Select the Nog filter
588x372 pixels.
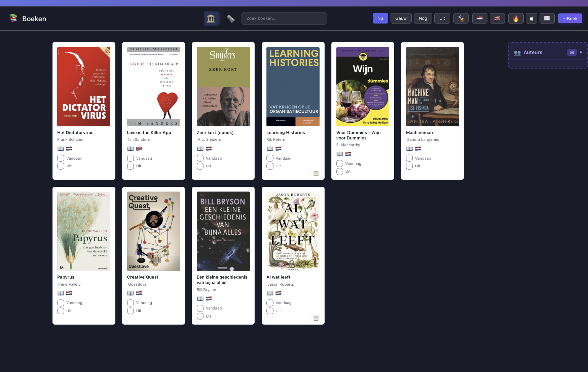tap(423, 18)
